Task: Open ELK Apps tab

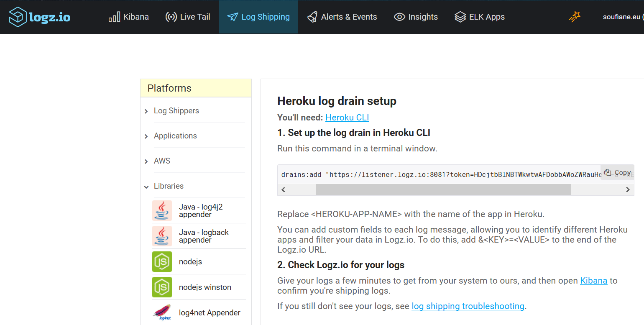Action: pyautogui.click(x=480, y=17)
